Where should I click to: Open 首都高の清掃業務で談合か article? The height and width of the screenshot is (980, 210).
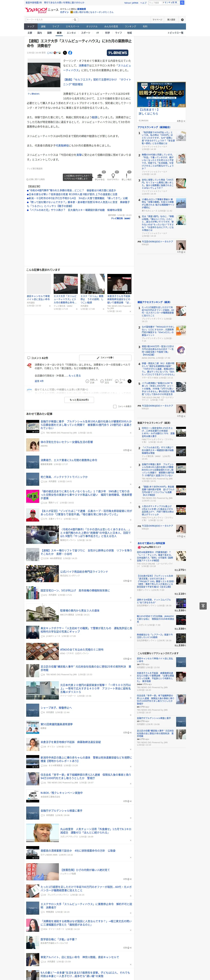[x=78, y=850]
